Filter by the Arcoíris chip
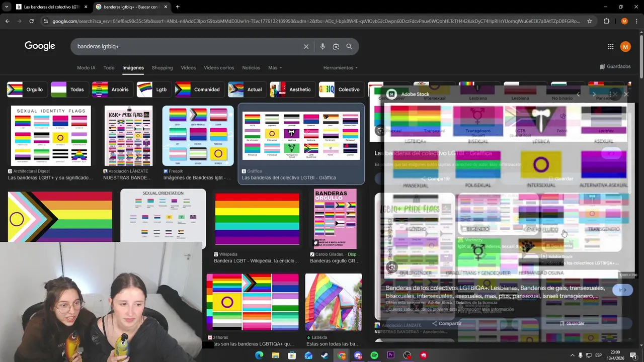This screenshot has height=362, width=644. pyautogui.click(x=113, y=89)
